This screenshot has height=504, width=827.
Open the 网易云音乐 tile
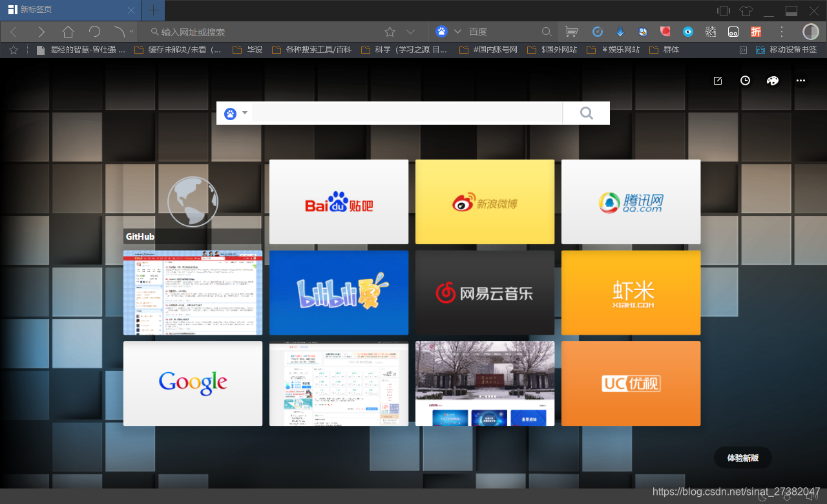click(485, 293)
